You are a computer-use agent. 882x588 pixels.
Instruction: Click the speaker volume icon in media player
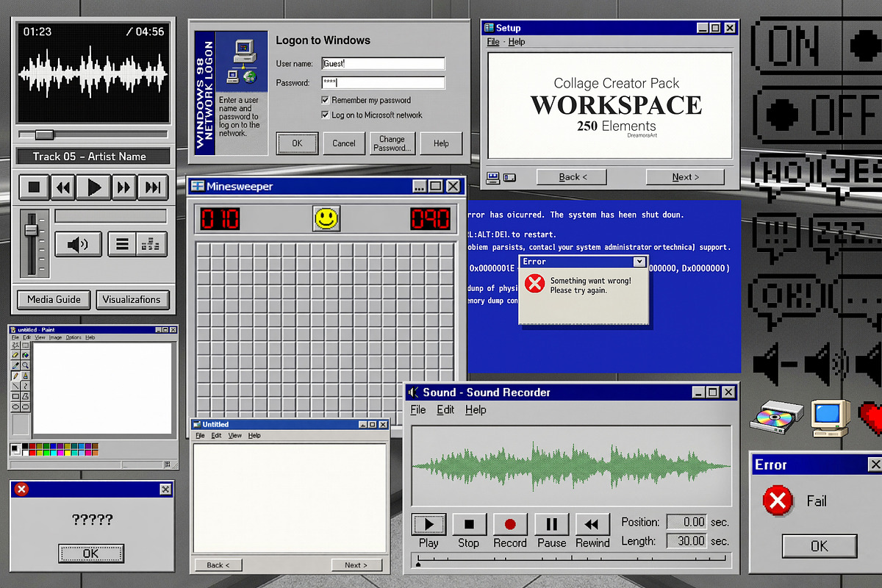click(x=77, y=244)
